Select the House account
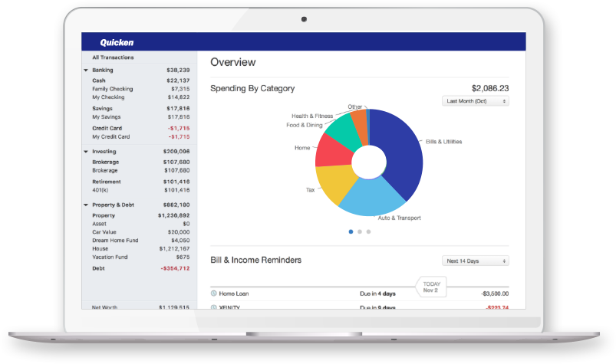The image size is (616, 364). click(x=140, y=249)
